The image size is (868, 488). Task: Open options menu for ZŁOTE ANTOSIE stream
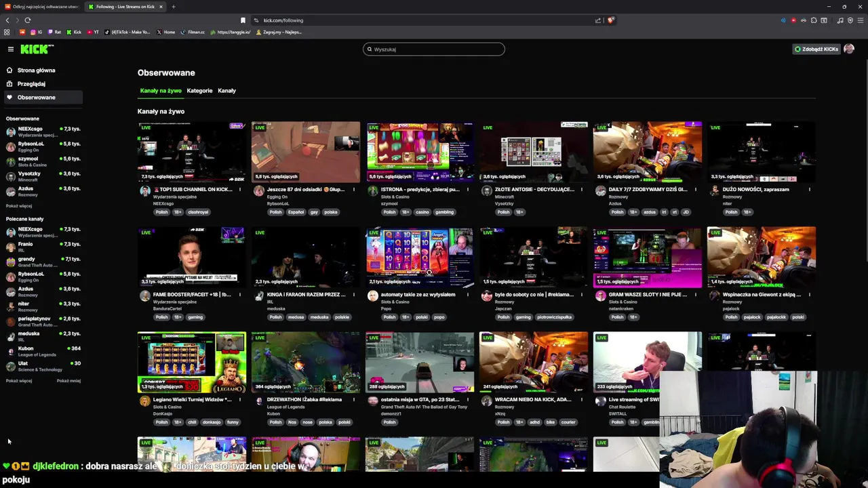click(x=581, y=190)
